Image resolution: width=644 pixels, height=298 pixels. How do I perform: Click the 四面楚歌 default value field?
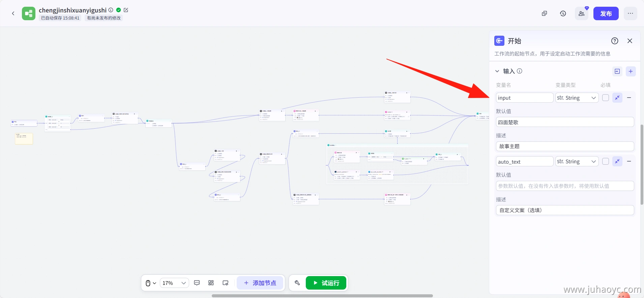565,122
